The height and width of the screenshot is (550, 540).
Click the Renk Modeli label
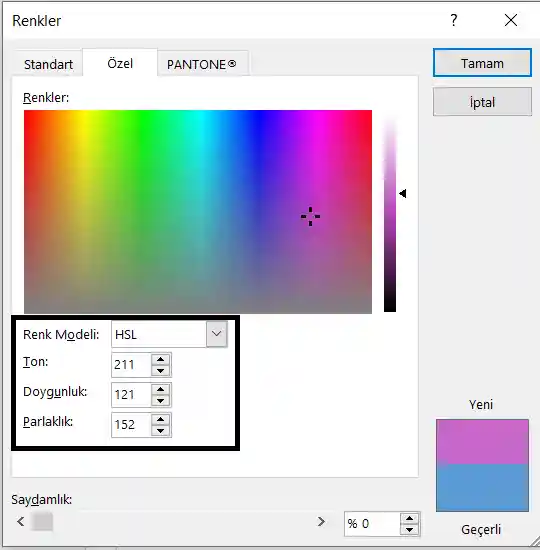click(x=61, y=334)
